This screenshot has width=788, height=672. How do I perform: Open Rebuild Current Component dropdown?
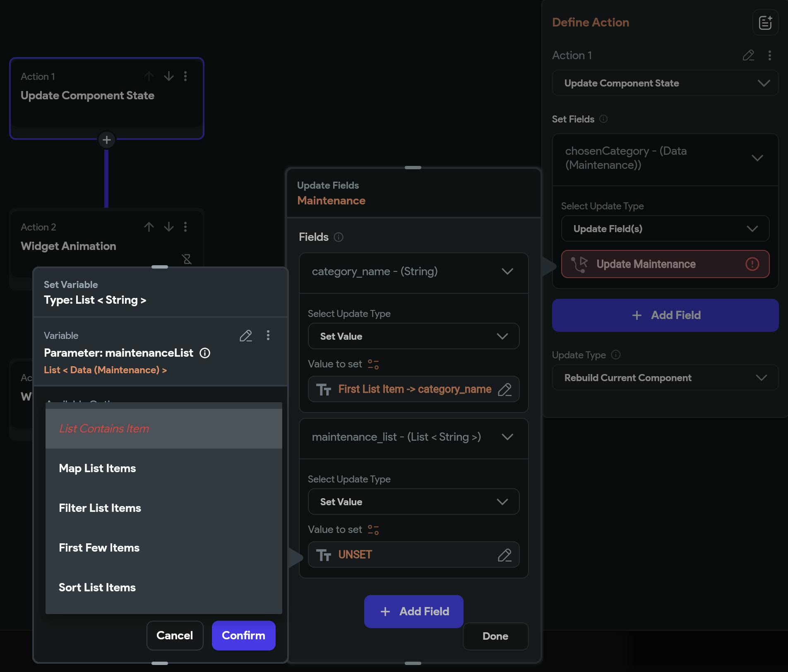click(x=665, y=378)
